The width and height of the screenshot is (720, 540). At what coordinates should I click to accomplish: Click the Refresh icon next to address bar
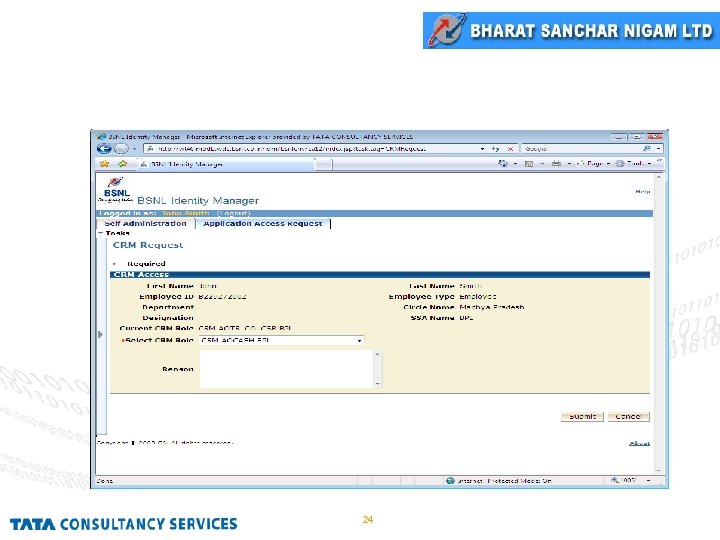[x=495, y=149]
